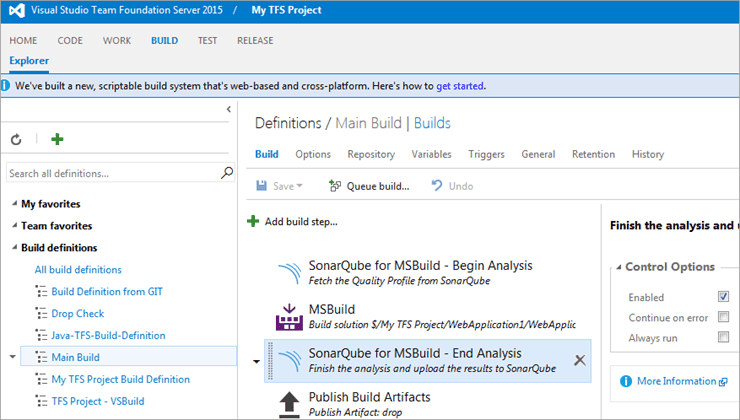
Task: Open the Builds link in header
Action: (x=432, y=123)
